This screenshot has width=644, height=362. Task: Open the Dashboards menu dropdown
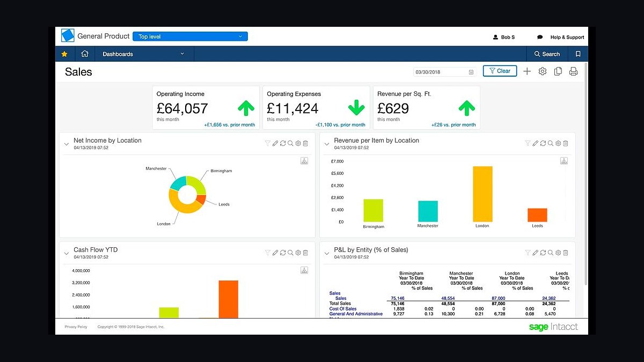[144, 54]
